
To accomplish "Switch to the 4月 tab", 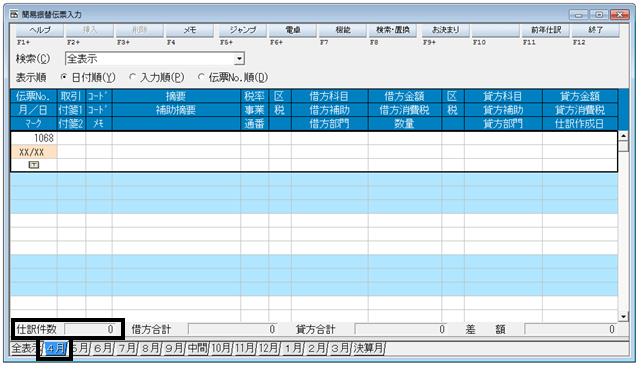I will pos(55,349).
